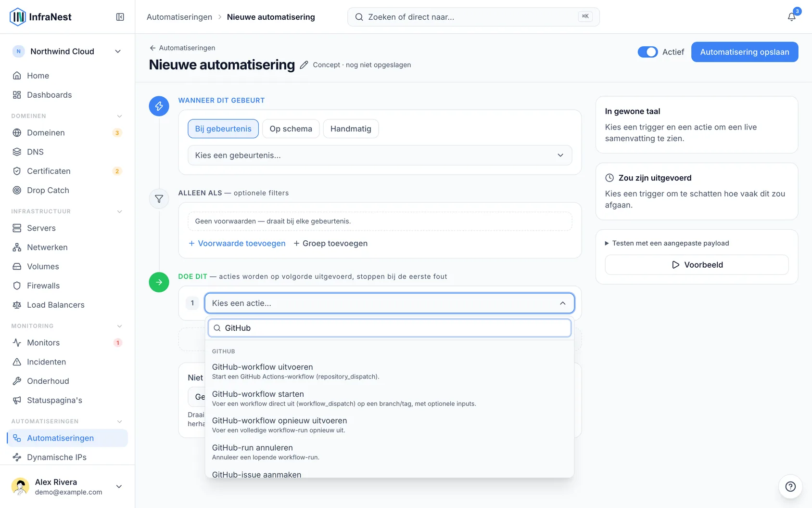The width and height of the screenshot is (812, 508).
Task: Click 'Voorwaarde toevoegen' link
Action: pos(237,243)
